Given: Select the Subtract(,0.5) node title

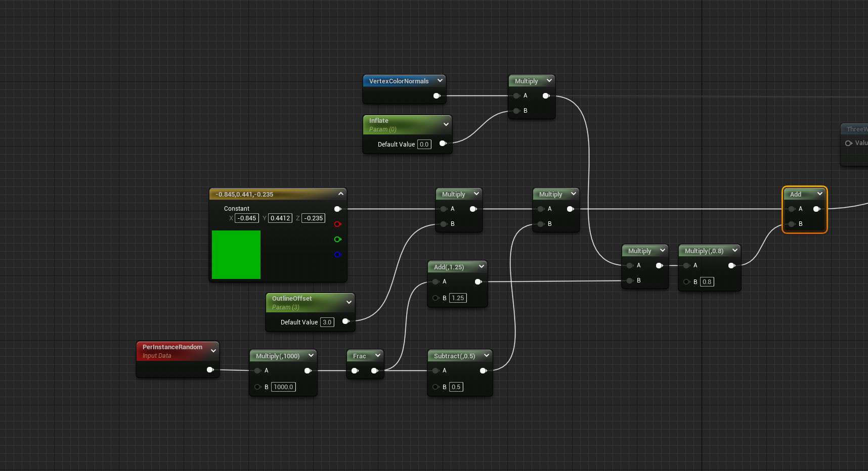Looking at the screenshot, I should point(454,356).
